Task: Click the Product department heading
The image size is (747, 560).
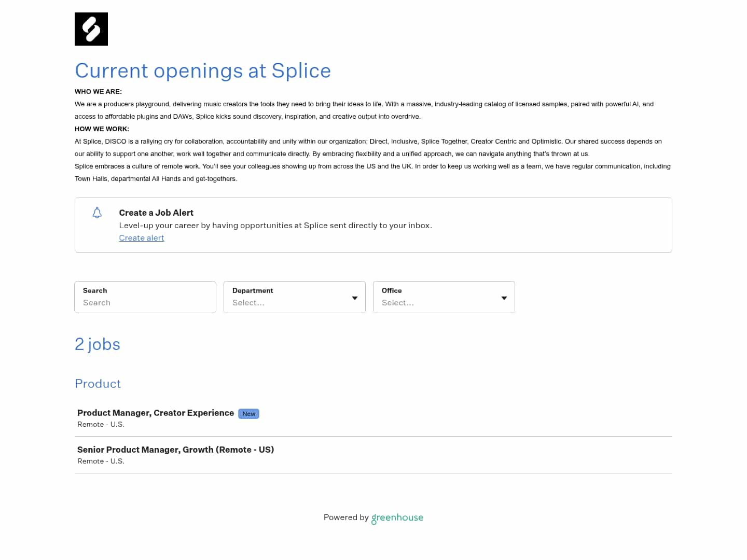Action: pyautogui.click(x=98, y=384)
